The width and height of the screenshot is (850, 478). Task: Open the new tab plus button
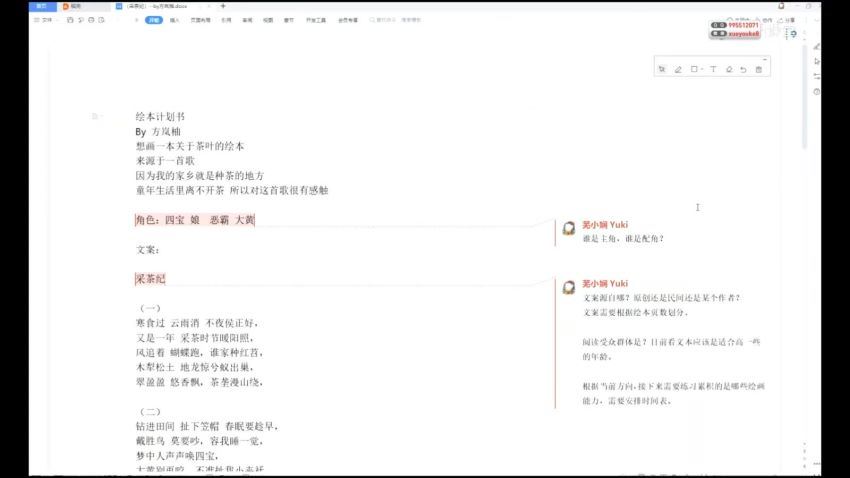[x=222, y=6]
